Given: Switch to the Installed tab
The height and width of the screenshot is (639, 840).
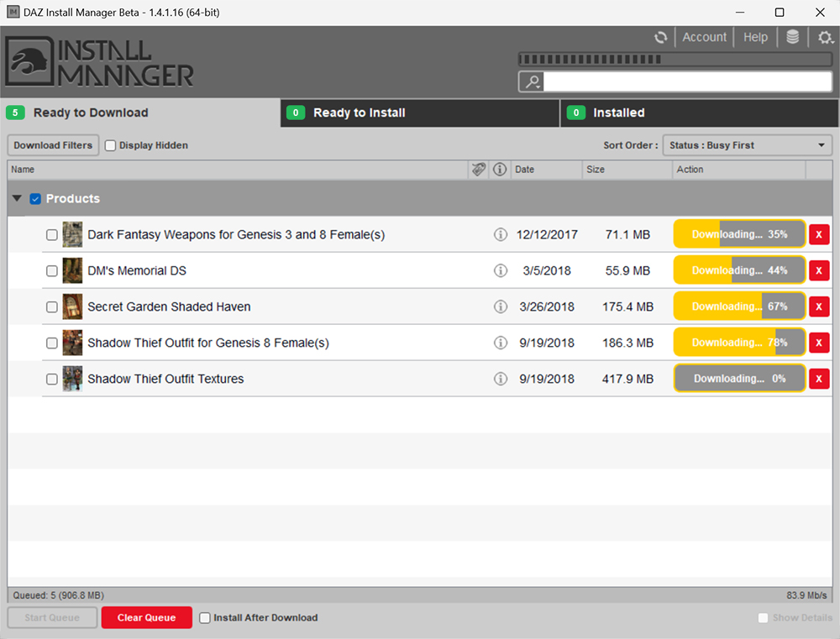Looking at the screenshot, I should pyautogui.click(x=699, y=113).
